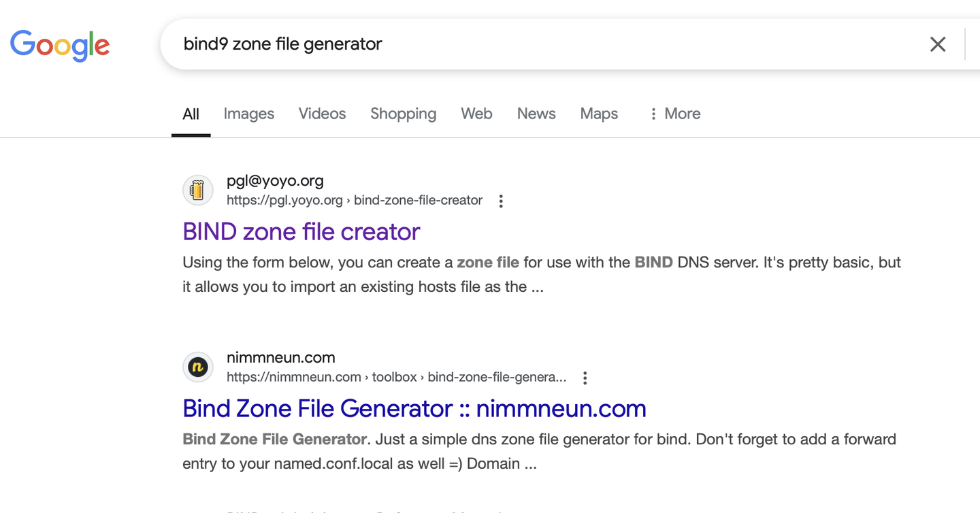The width and height of the screenshot is (980, 513).
Task: Click the nimmneun.com favicon
Action: [x=197, y=367]
